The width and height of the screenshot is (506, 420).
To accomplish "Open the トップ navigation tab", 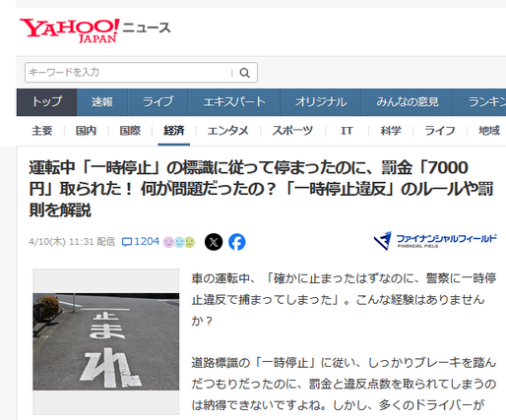I will click(46, 102).
